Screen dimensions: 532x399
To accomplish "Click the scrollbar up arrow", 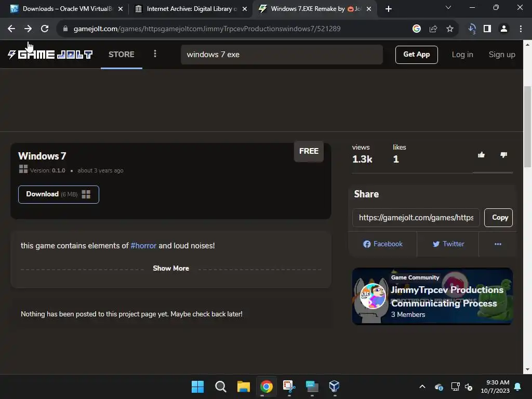I will 527,44.
